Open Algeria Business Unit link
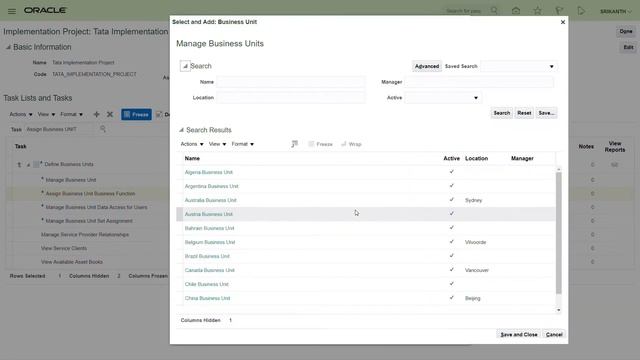Image resolution: width=640 pixels, height=360 pixels. point(209,172)
